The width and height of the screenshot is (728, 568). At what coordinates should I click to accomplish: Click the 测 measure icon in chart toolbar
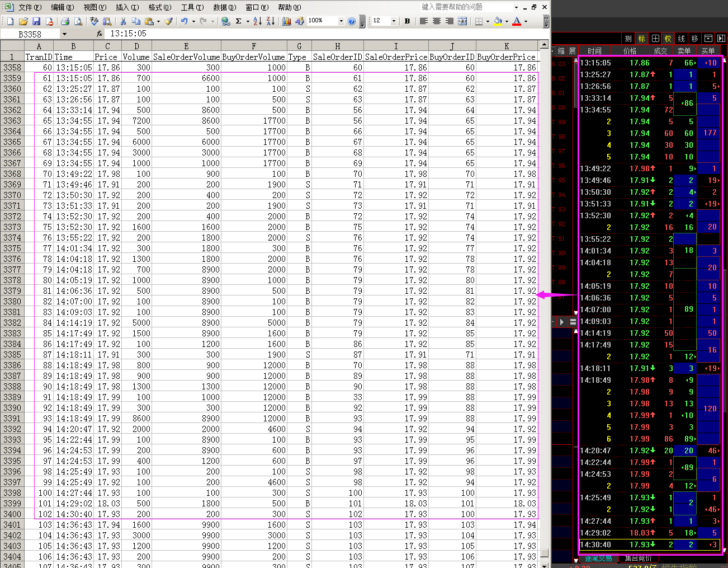point(628,39)
